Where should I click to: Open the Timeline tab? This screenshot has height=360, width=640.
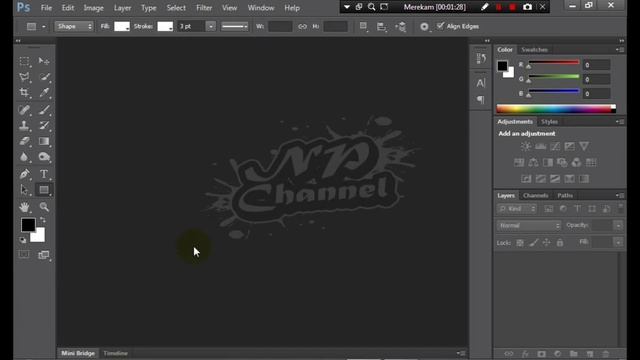pos(116,353)
